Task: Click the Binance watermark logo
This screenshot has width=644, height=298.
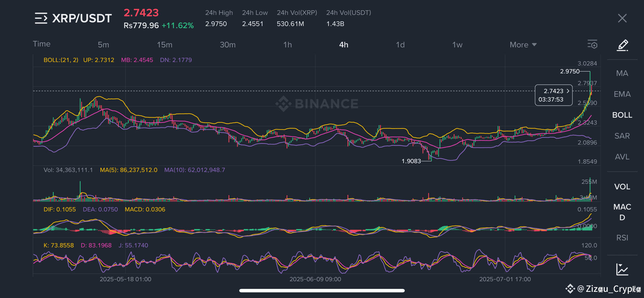Action: (x=317, y=104)
